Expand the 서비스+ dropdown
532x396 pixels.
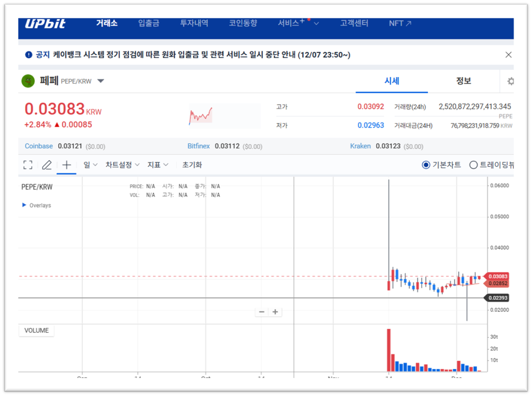point(298,23)
